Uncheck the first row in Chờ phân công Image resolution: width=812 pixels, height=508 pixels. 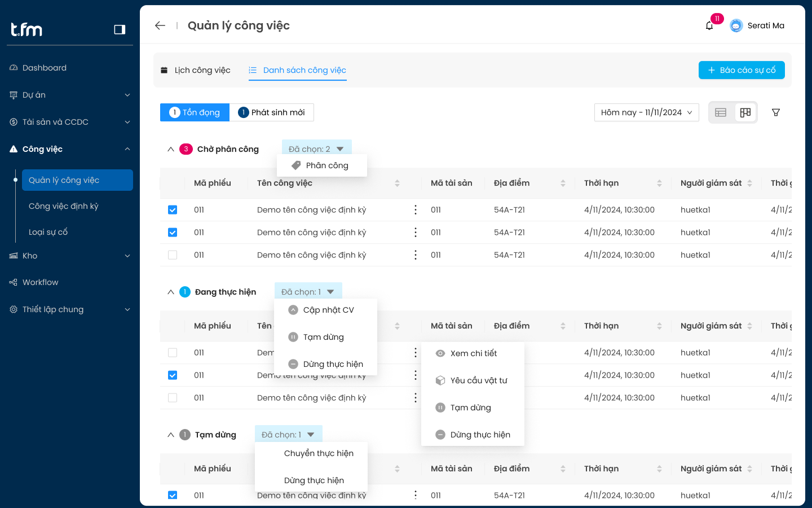(173, 210)
